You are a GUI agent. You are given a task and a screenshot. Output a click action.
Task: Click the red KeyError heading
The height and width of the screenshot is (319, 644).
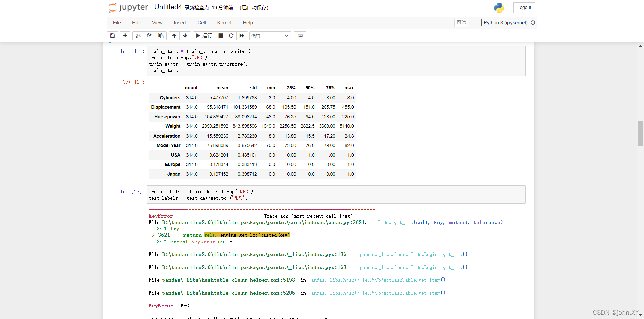coord(161,216)
